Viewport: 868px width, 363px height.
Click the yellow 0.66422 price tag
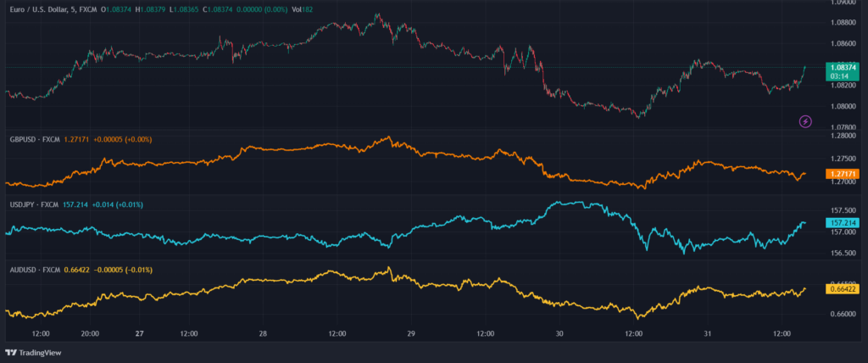[839, 289]
